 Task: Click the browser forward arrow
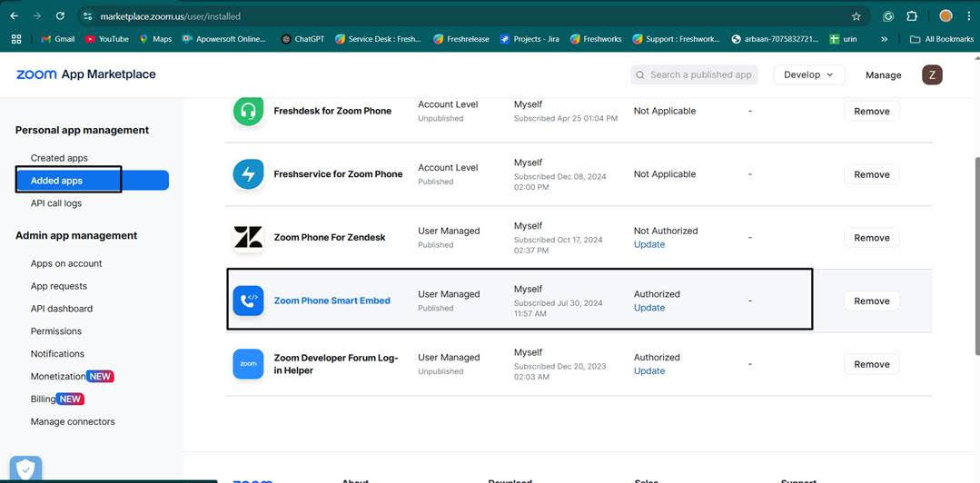click(37, 16)
